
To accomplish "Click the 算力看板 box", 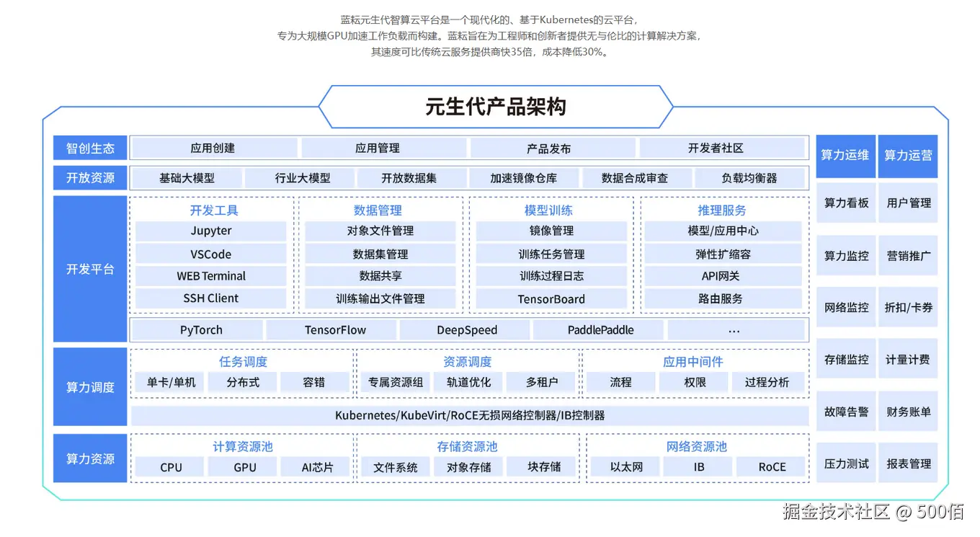I will [x=846, y=203].
